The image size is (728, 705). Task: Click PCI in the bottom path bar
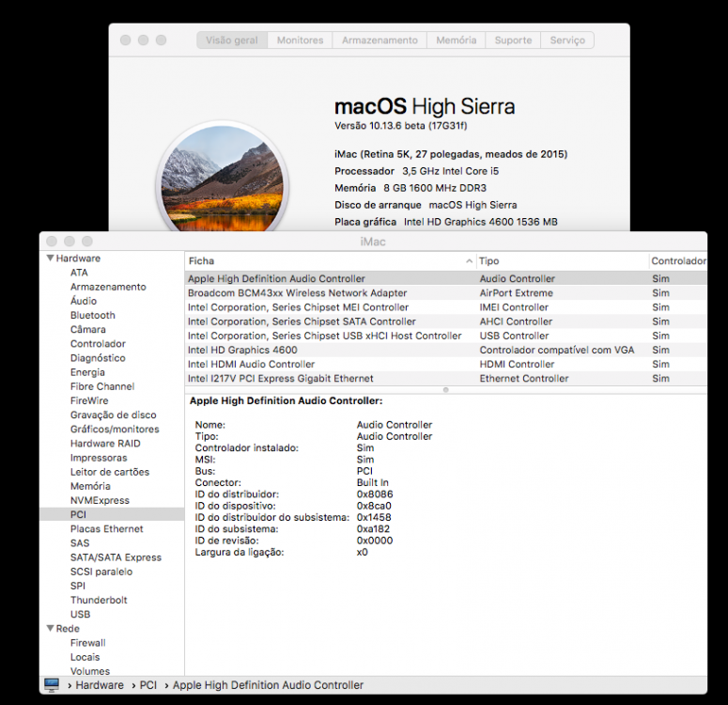148,685
